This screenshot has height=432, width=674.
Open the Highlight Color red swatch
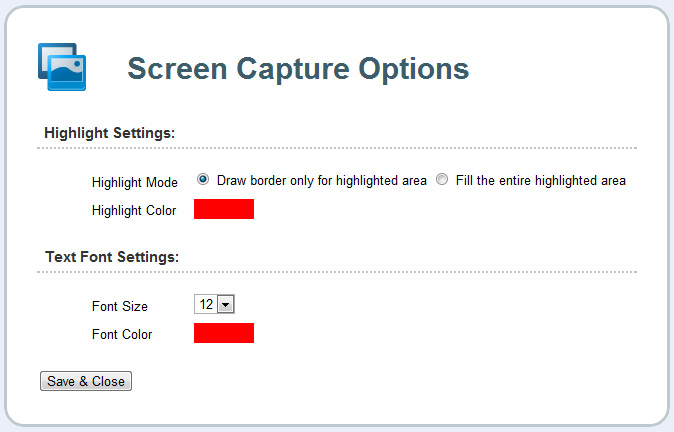224,209
